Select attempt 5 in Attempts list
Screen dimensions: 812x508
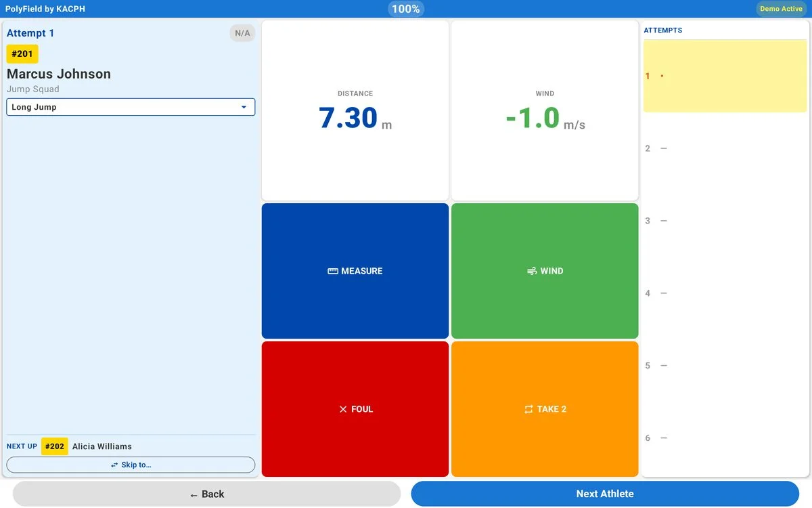point(725,366)
